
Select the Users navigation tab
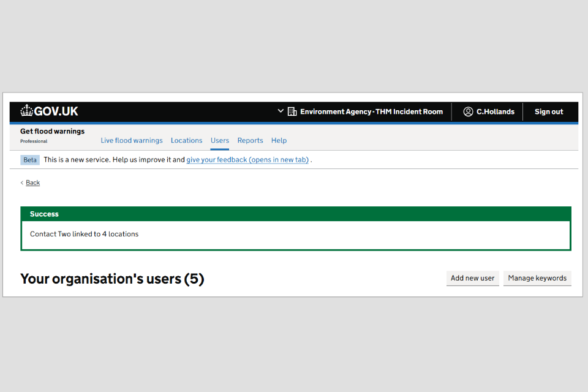click(220, 140)
